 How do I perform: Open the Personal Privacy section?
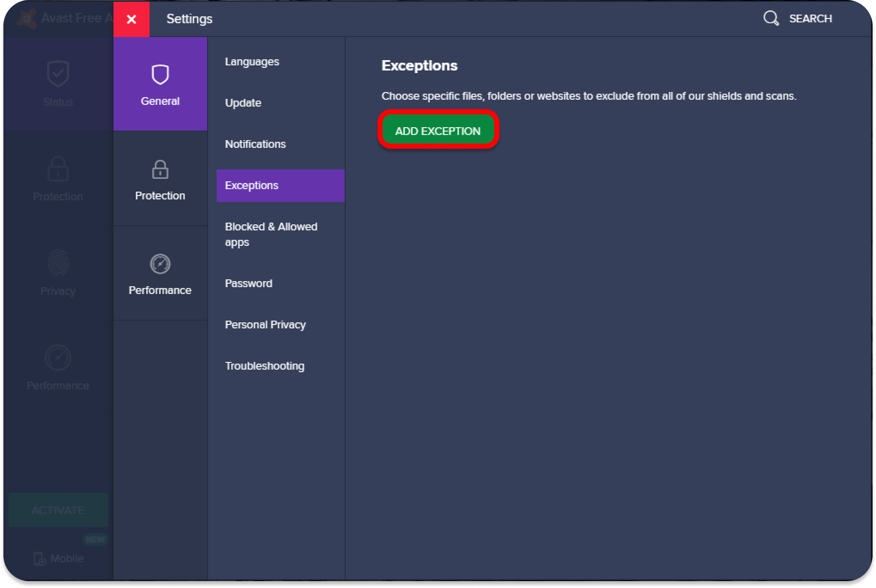[265, 325]
